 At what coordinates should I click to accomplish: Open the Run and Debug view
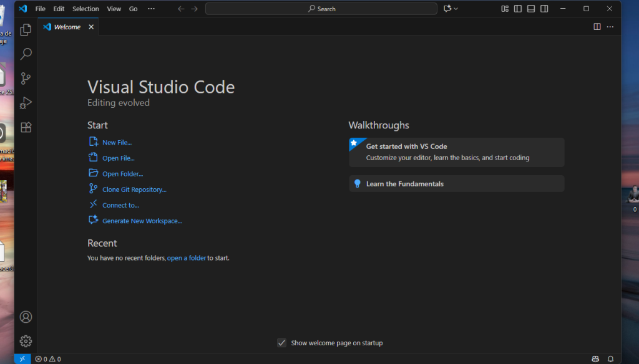[26, 103]
